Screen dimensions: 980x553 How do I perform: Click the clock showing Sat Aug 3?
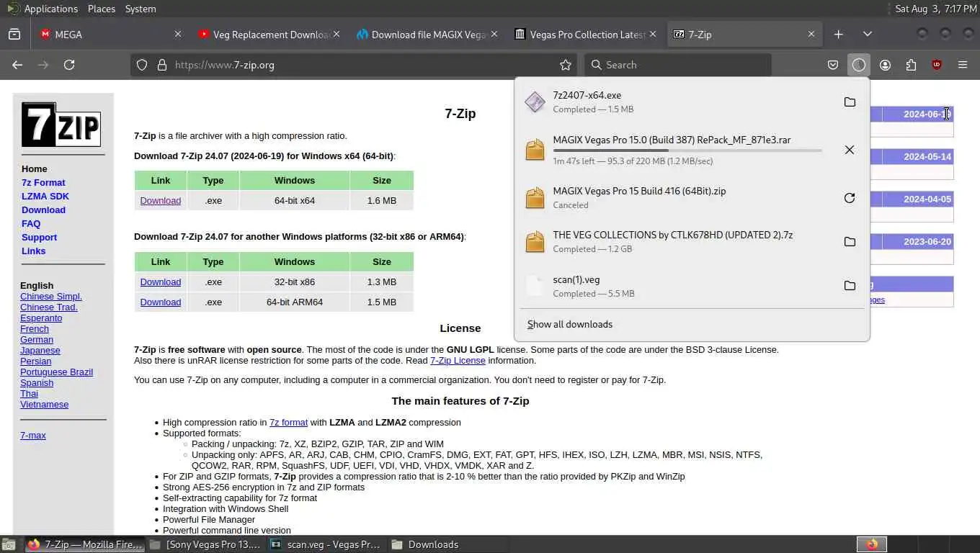935,9
